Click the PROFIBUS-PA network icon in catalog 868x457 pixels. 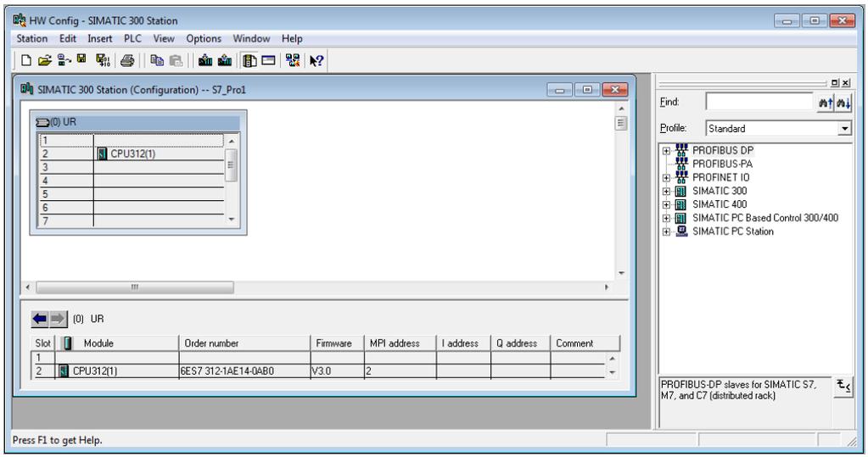click(681, 164)
